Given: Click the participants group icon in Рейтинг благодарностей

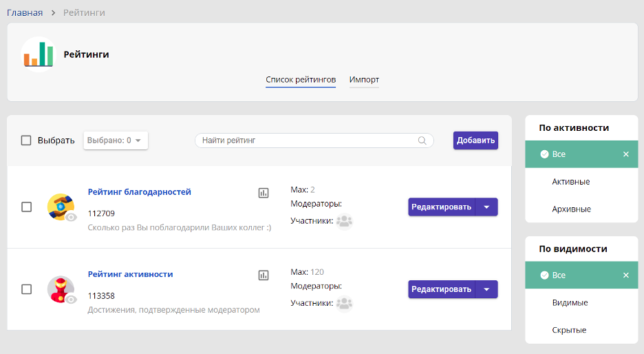Looking at the screenshot, I should coord(344,221).
